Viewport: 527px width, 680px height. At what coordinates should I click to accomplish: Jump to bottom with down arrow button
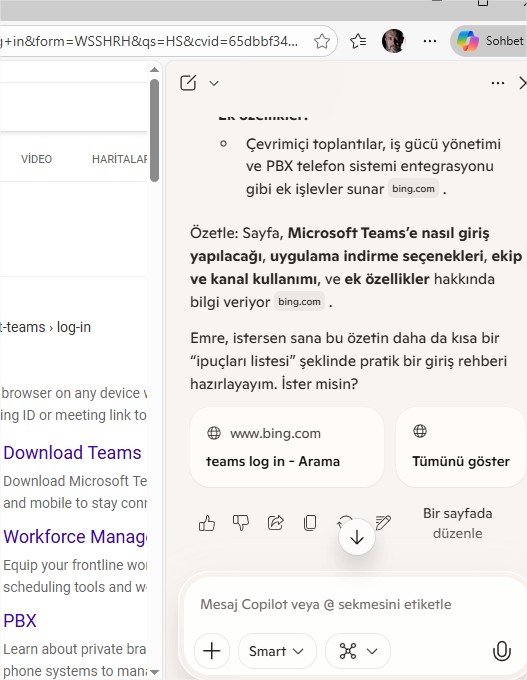tap(357, 537)
